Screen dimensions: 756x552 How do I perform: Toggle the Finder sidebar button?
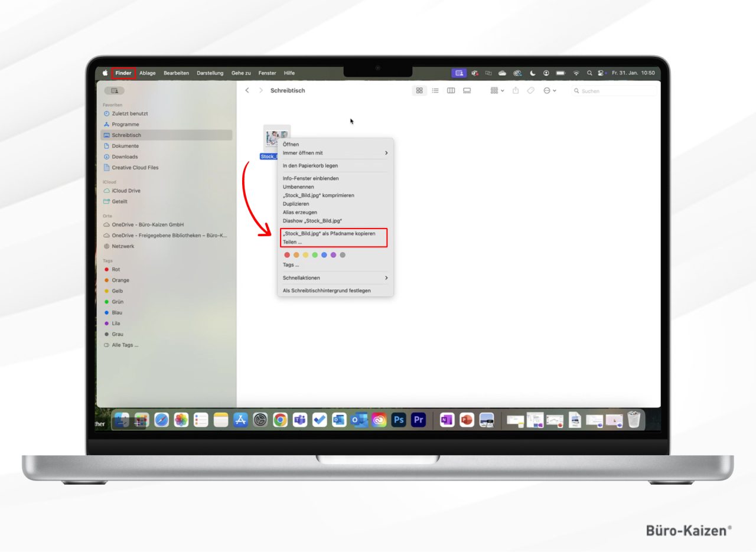114,91
